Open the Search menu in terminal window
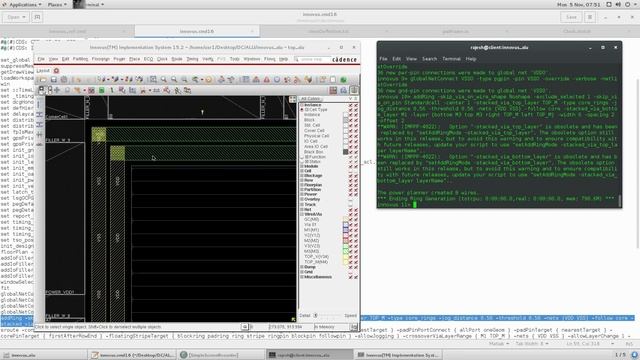 tap(429, 59)
